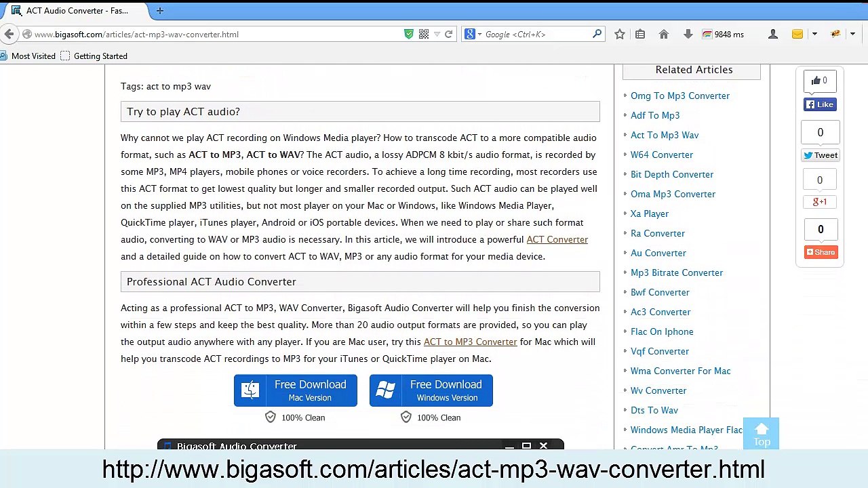Viewport: 868px width, 488px height.
Task: Open the Xa Player related article
Action: (x=650, y=213)
